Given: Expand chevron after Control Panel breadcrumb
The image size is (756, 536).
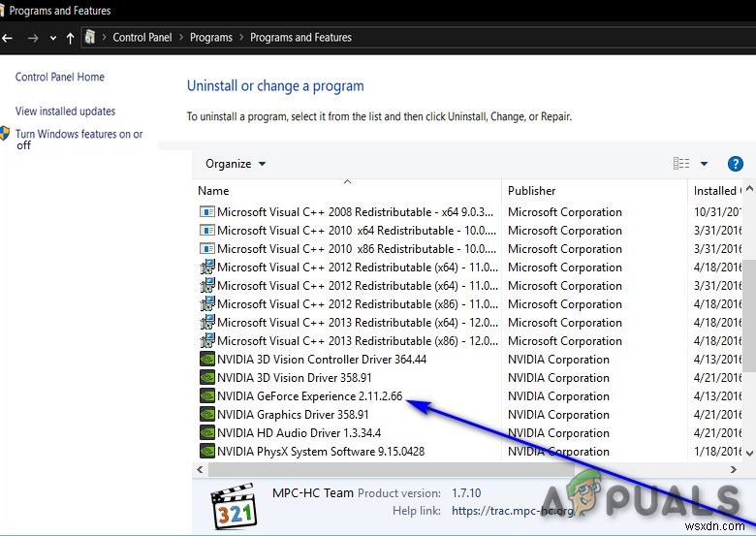Looking at the screenshot, I should click(x=181, y=37).
